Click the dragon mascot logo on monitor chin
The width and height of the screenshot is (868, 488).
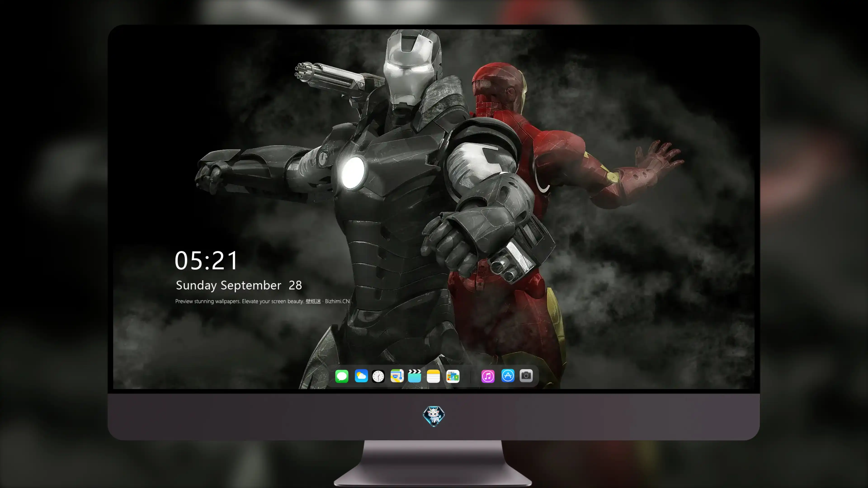click(x=434, y=416)
